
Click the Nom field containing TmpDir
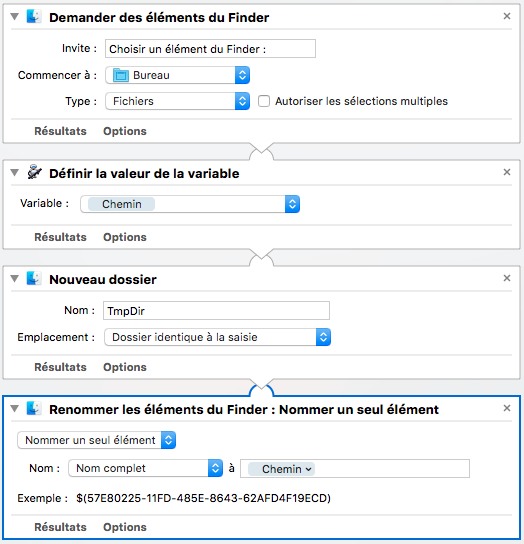click(217, 311)
